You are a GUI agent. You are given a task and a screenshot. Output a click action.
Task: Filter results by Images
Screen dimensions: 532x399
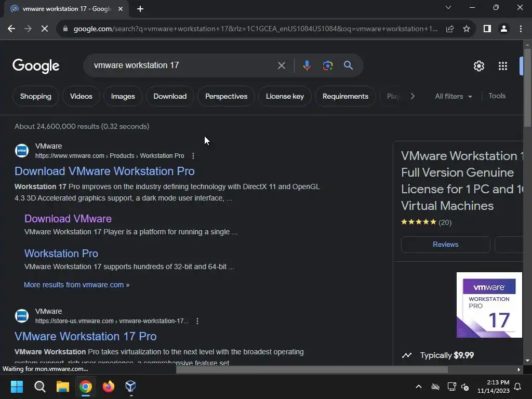(123, 96)
